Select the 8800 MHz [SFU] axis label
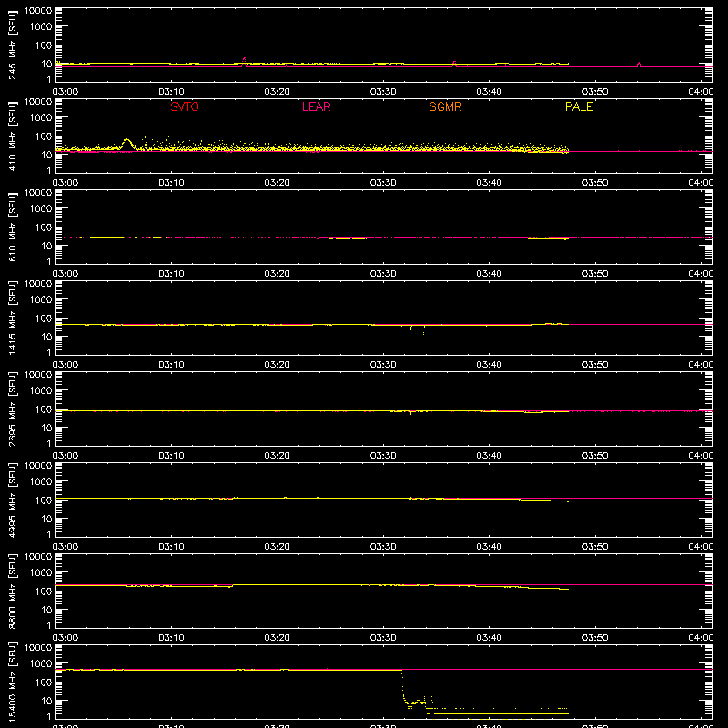 tap(12, 591)
